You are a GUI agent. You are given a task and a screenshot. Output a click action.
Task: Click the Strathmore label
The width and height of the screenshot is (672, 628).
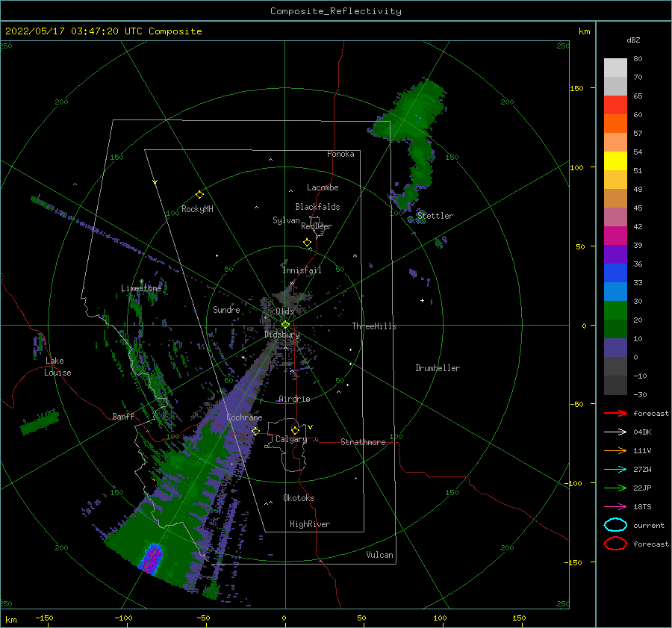point(363,442)
